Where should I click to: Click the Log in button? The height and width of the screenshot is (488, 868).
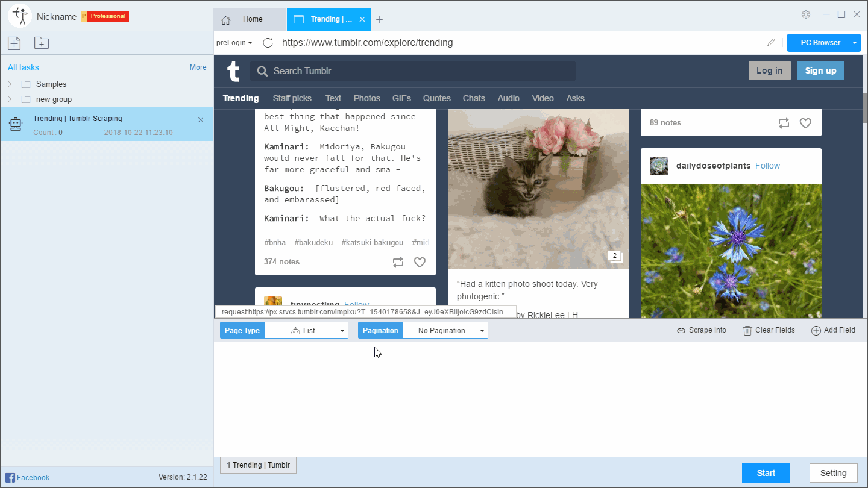(769, 70)
